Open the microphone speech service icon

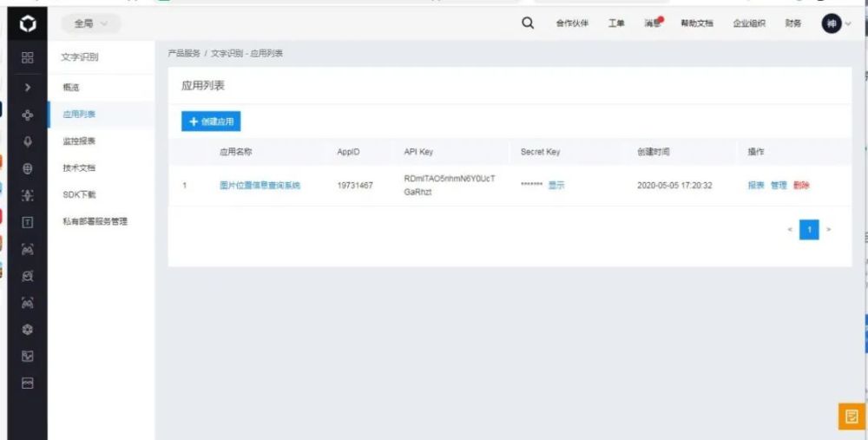click(28, 141)
